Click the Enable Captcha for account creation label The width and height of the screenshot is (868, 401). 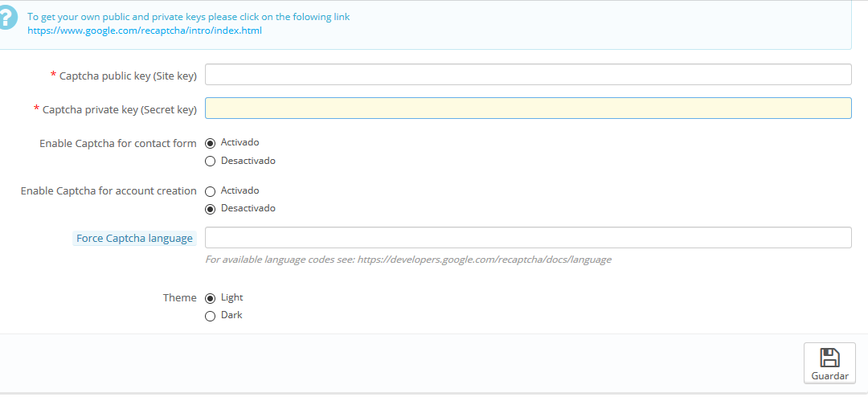[108, 191]
